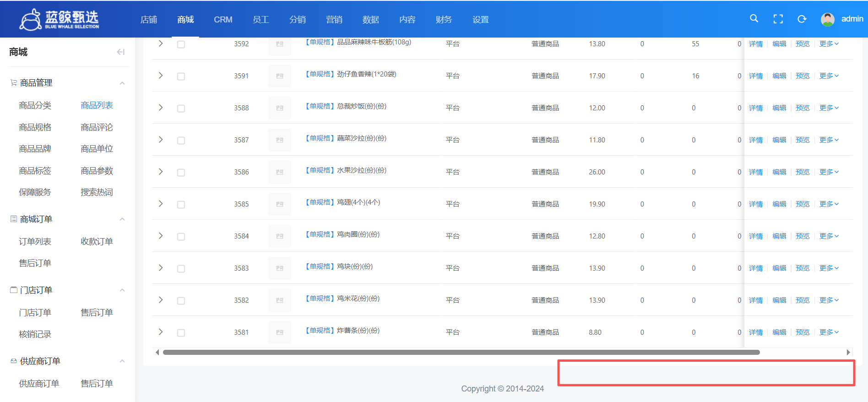Open the 营销 top menu
The height and width of the screenshot is (402, 868).
tap(334, 20)
